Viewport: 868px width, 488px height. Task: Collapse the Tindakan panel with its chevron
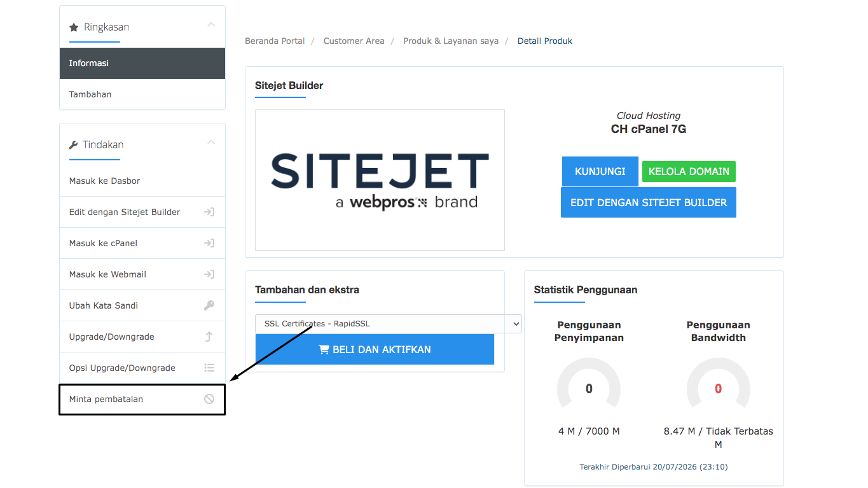212,143
